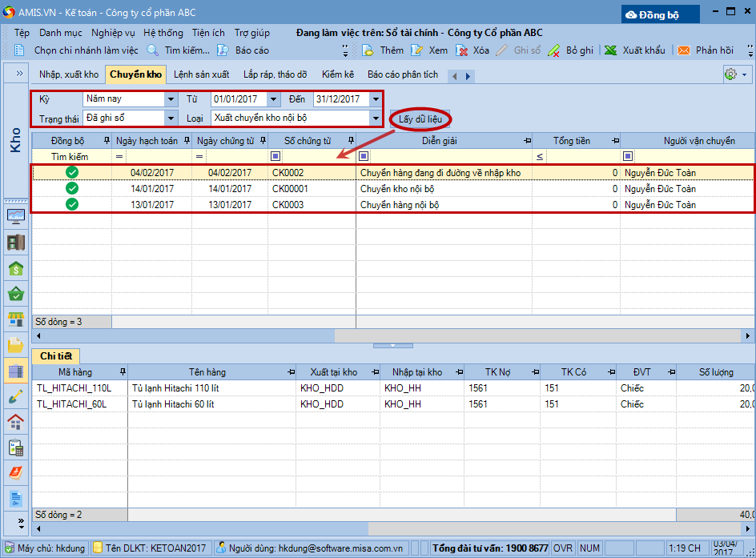The image size is (756, 558).
Task: Click the green sync check on CK0002 row
Action: point(72,172)
